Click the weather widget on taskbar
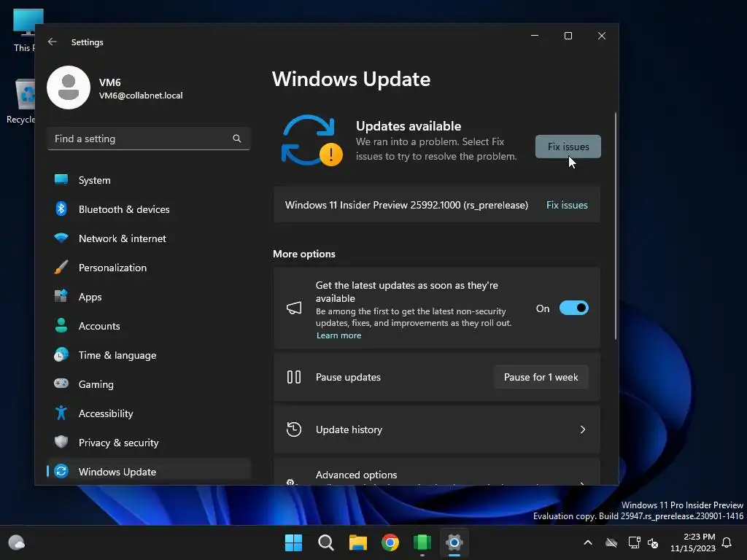The height and width of the screenshot is (560, 747). [17, 542]
